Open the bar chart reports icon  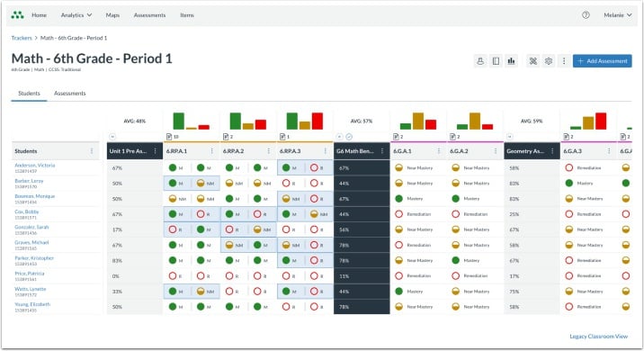click(512, 61)
